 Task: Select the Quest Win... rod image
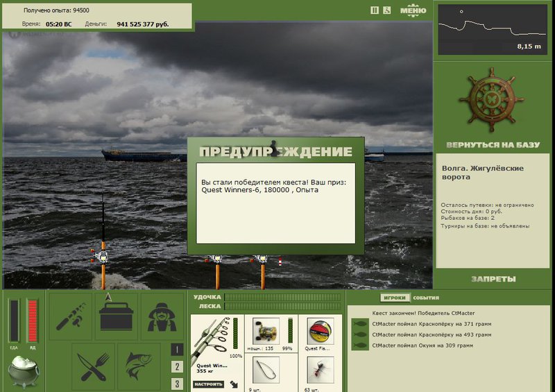click(x=212, y=339)
